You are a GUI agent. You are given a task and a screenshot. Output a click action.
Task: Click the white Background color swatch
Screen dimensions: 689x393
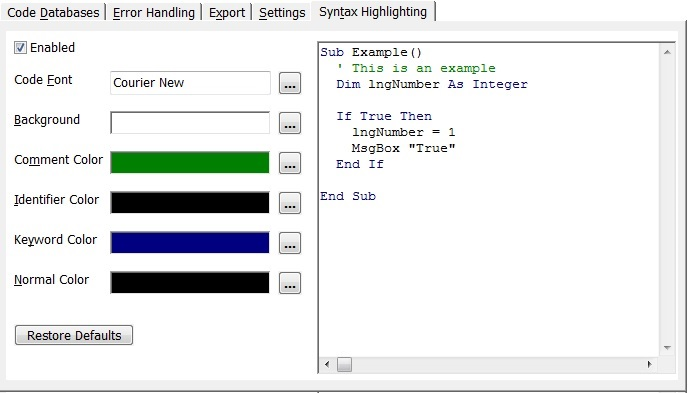point(190,123)
